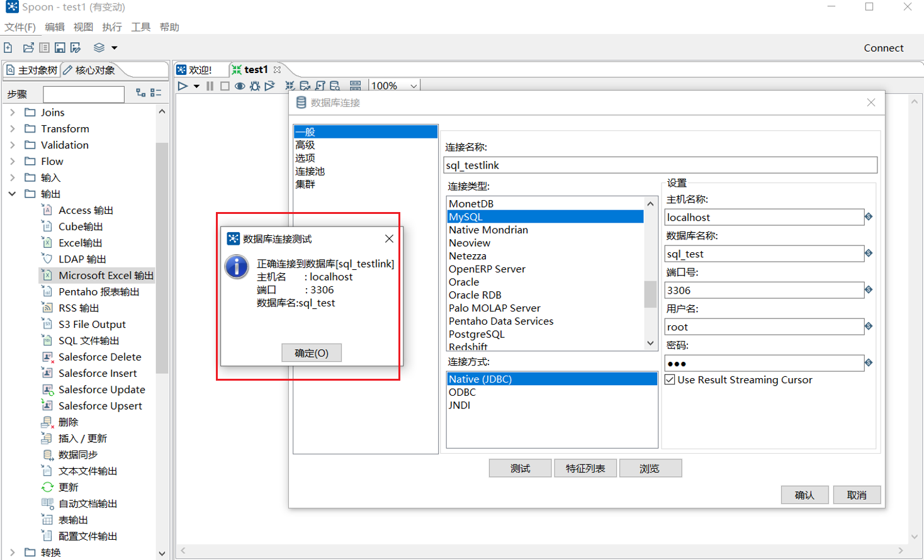Click collapse all tree icon in steps panel
Image resolution: width=924 pixels, height=560 pixels.
pos(156,93)
